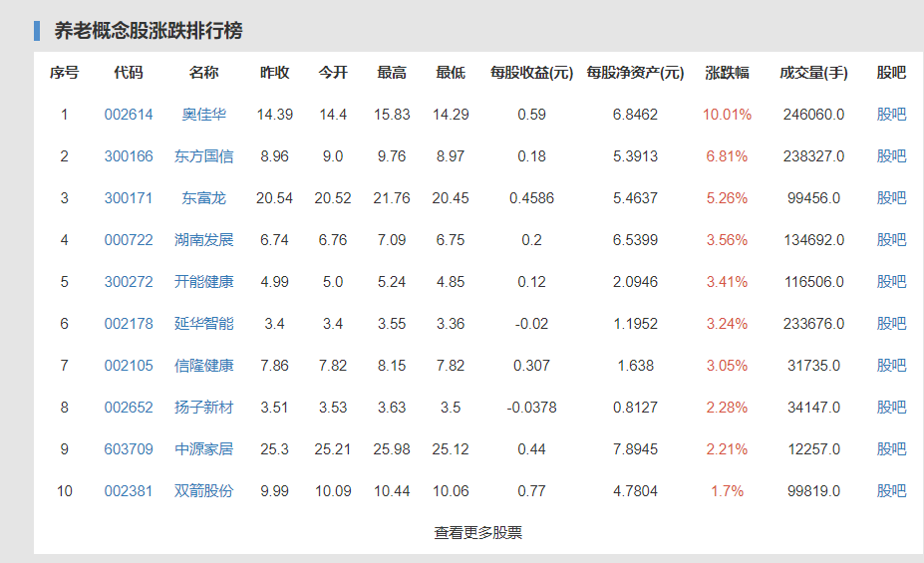Click the 今开 column header
This screenshot has height=563, width=924.
(x=333, y=73)
